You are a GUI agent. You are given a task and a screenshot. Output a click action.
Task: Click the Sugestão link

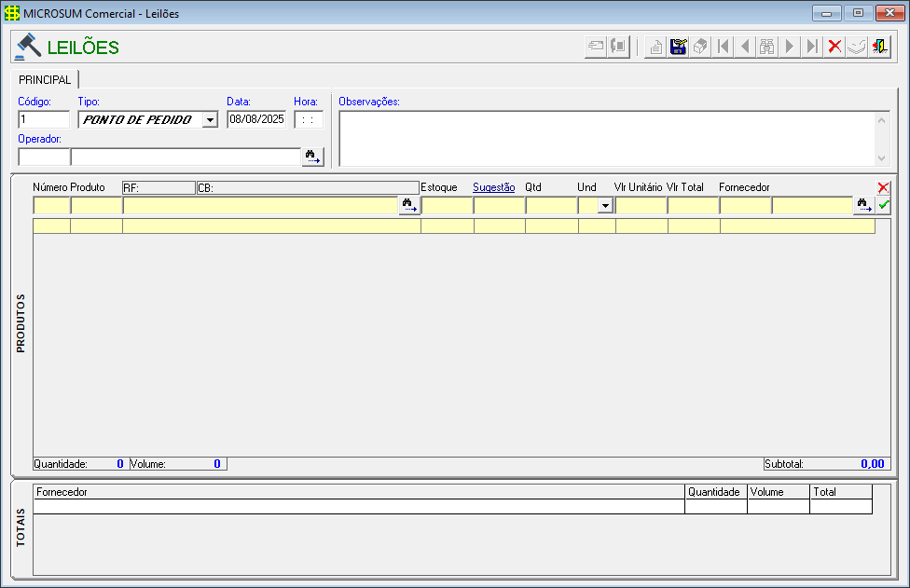[x=493, y=187]
